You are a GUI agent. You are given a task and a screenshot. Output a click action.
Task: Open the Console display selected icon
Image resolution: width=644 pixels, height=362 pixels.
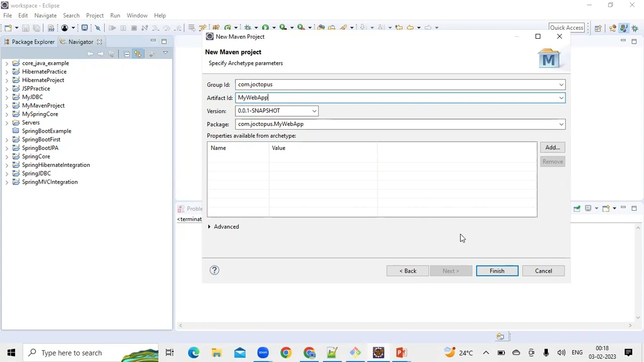(588, 208)
